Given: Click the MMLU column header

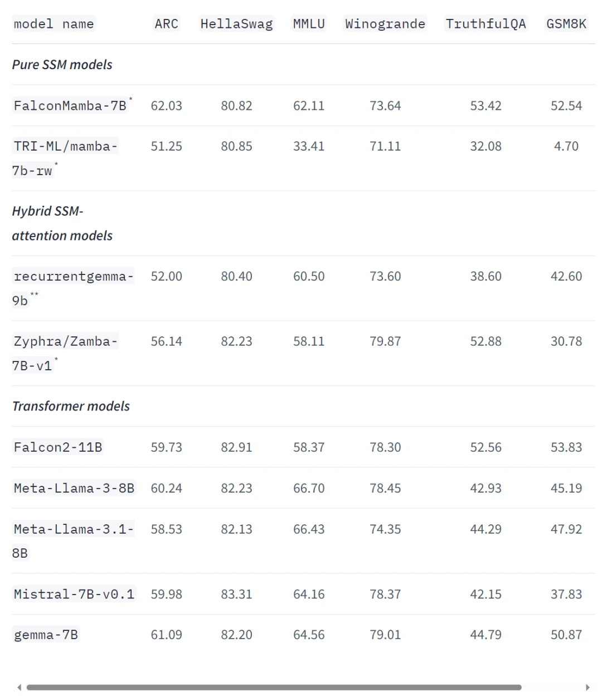Looking at the screenshot, I should pyautogui.click(x=309, y=24).
